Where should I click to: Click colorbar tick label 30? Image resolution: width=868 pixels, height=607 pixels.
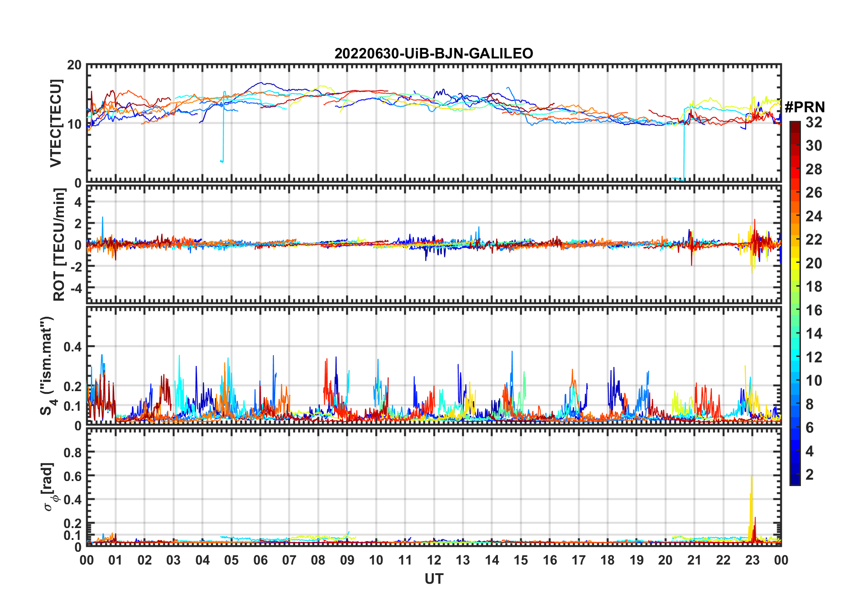pos(814,146)
